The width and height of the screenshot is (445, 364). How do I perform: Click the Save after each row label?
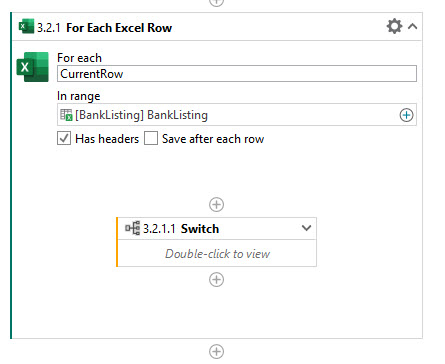[x=213, y=139]
